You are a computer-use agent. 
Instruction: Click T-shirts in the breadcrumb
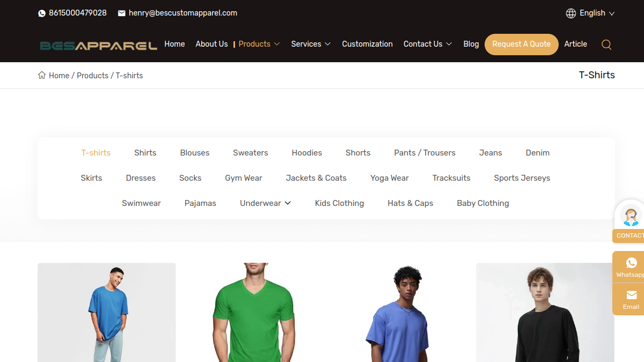pos(129,76)
